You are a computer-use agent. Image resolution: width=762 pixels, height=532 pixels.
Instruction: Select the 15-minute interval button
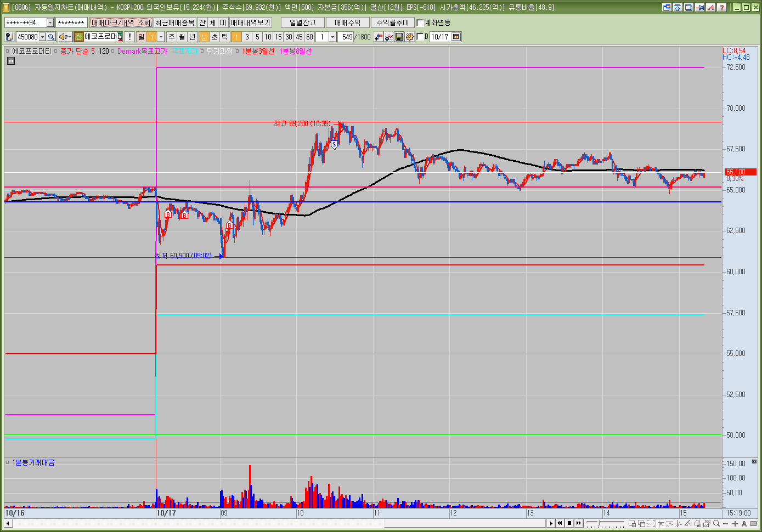tap(278, 37)
